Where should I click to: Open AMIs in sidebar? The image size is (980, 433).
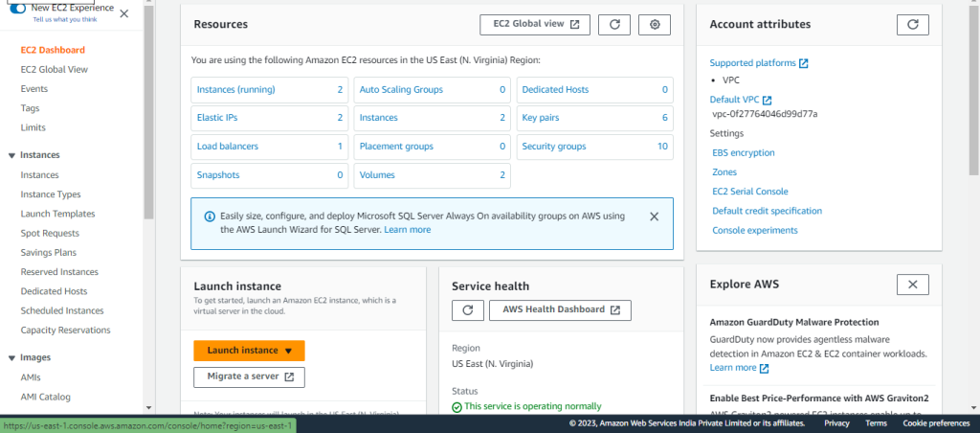pos(31,378)
